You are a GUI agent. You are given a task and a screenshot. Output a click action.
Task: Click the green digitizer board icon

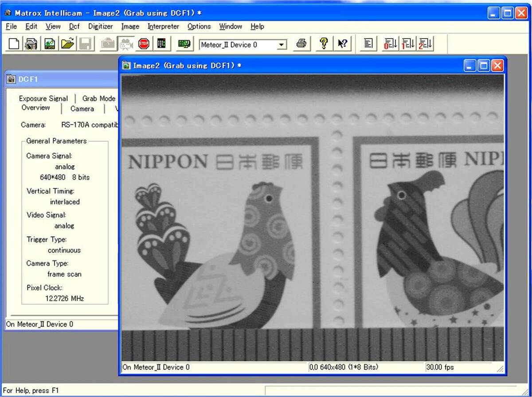tap(184, 43)
